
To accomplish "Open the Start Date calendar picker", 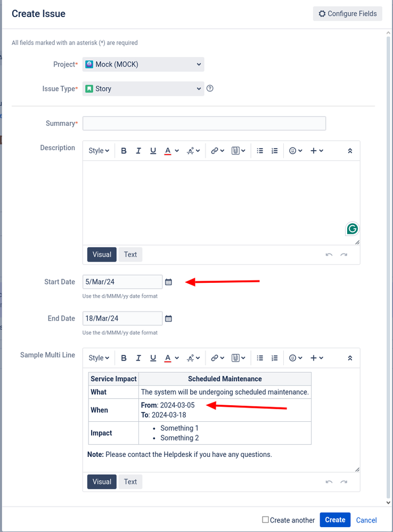I will pyautogui.click(x=168, y=282).
